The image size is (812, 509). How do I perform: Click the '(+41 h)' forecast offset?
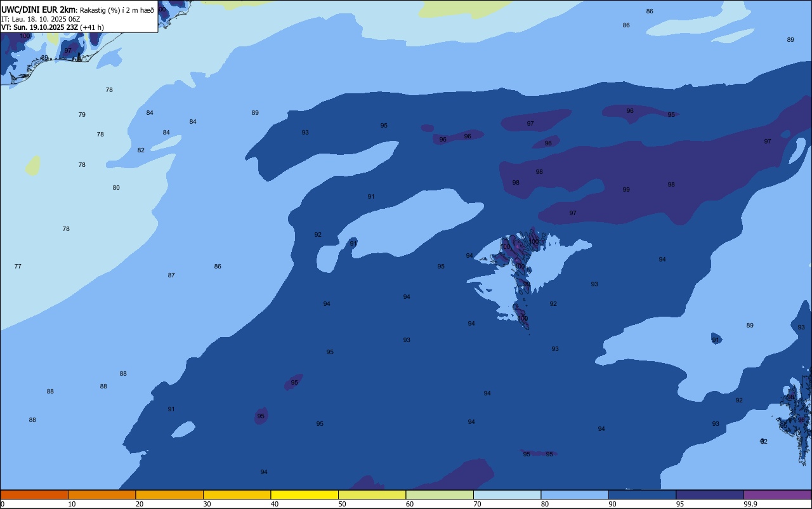click(x=92, y=27)
